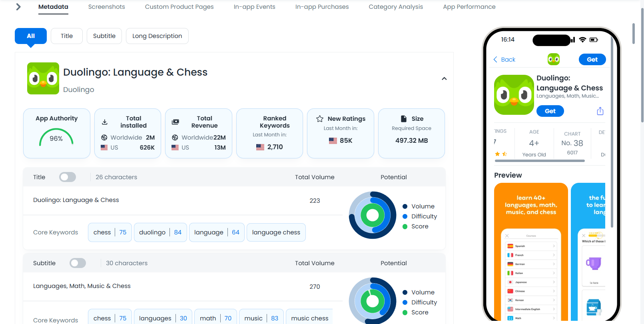
Task: Click the top Get button in phone preview
Action: pyautogui.click(x=592, y=60)
